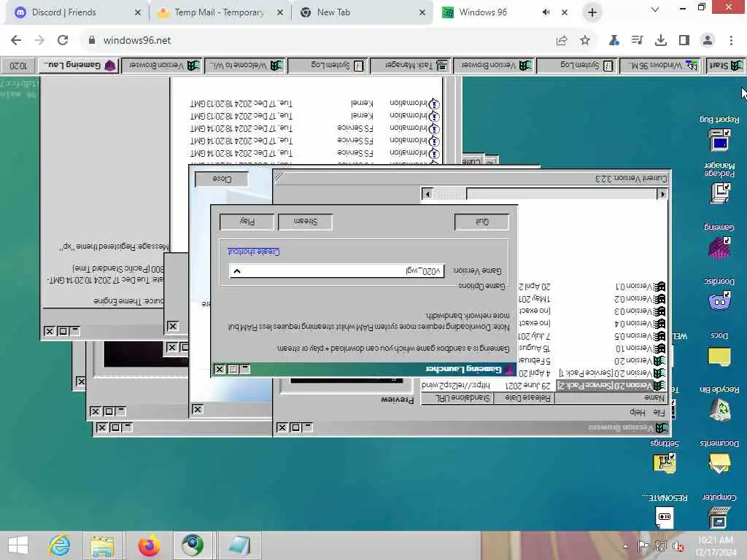
Task: Open the Doordisc desktop icon
Action: pyautogui.click(x=719, y=301)
